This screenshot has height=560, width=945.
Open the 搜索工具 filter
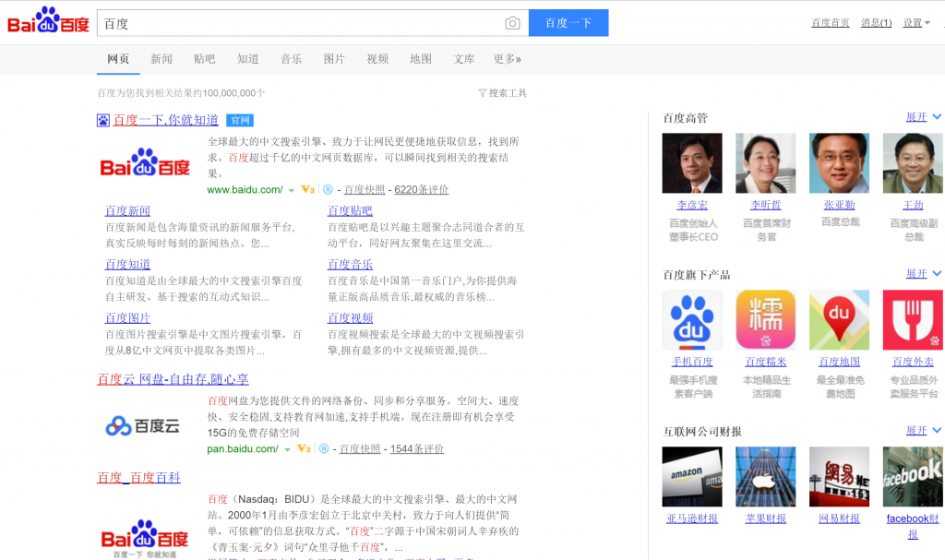pyautogui.click(x=502, y=93)
